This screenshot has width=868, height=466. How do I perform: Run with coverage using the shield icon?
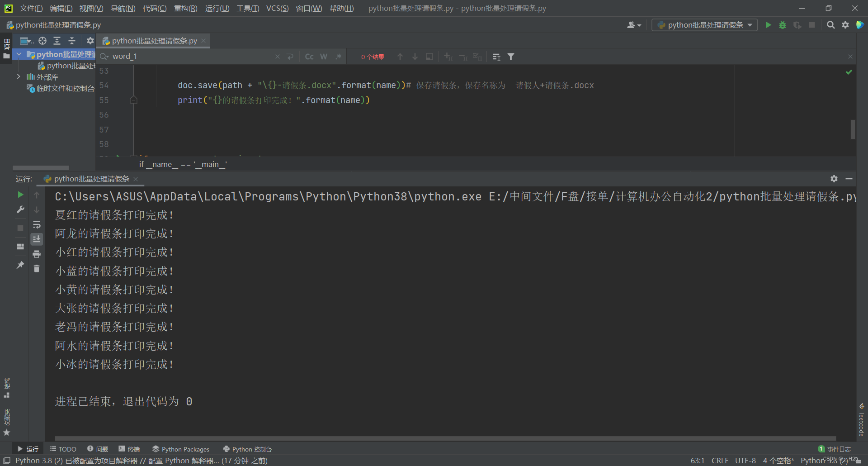(x=797, y=25)
